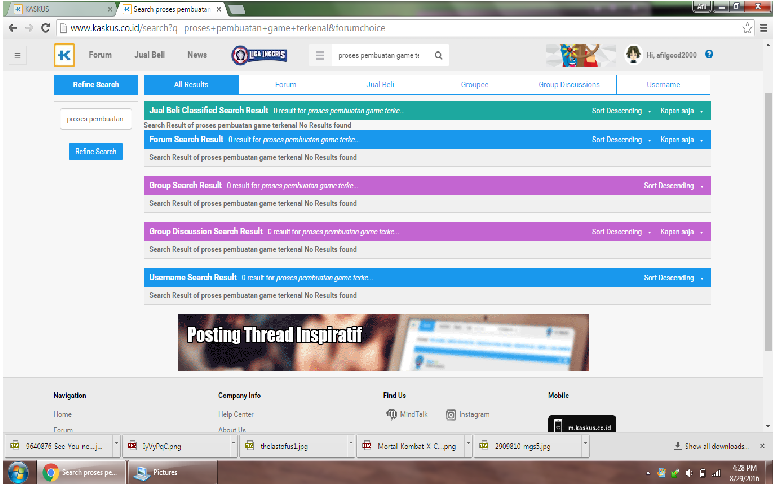Click the Liga Inggris banner icon
Image resolution: width=776 pixels, height=484 pixels.
coord(259,55)
